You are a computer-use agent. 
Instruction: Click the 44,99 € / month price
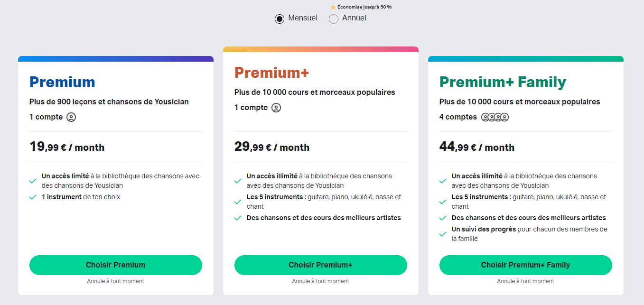477,147
